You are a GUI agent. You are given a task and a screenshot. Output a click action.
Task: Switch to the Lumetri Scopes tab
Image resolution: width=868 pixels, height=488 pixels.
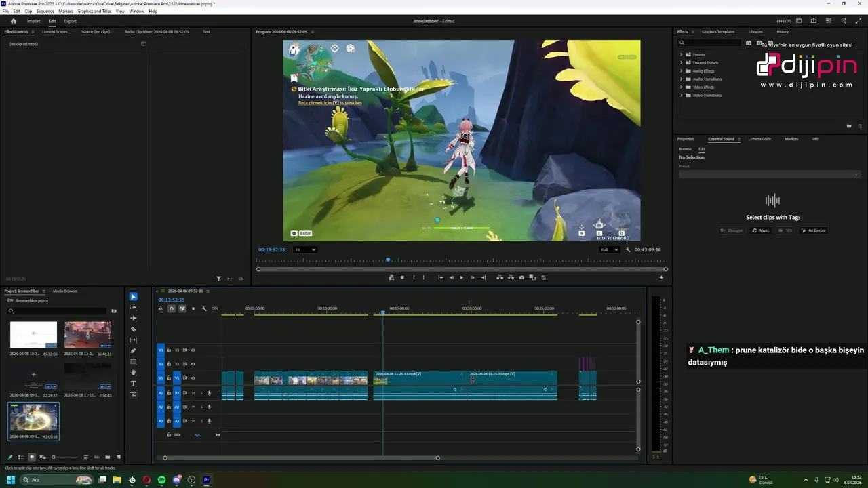(x=55, y=31)
